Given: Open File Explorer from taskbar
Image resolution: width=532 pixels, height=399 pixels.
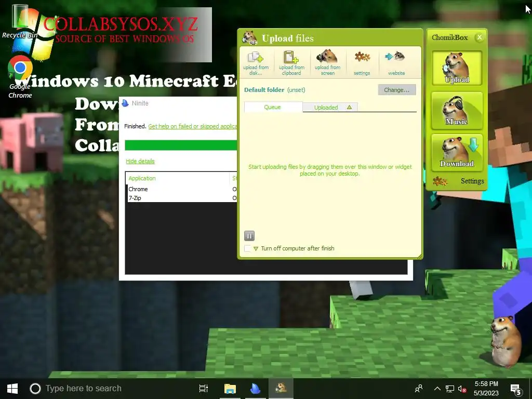Looking at the screenshot, I should 230,389.
